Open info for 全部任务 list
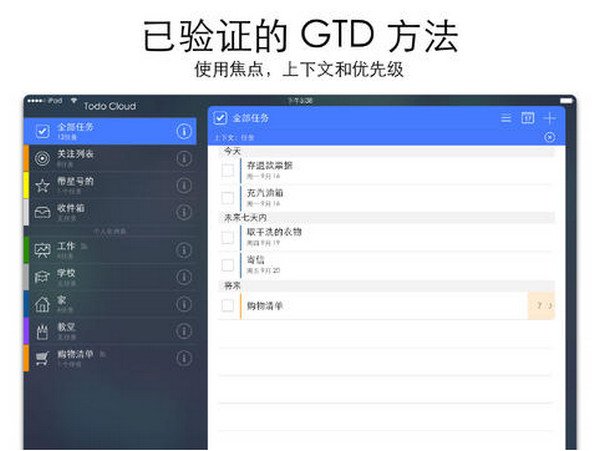600x451 pixels. [x=184, y=131]
